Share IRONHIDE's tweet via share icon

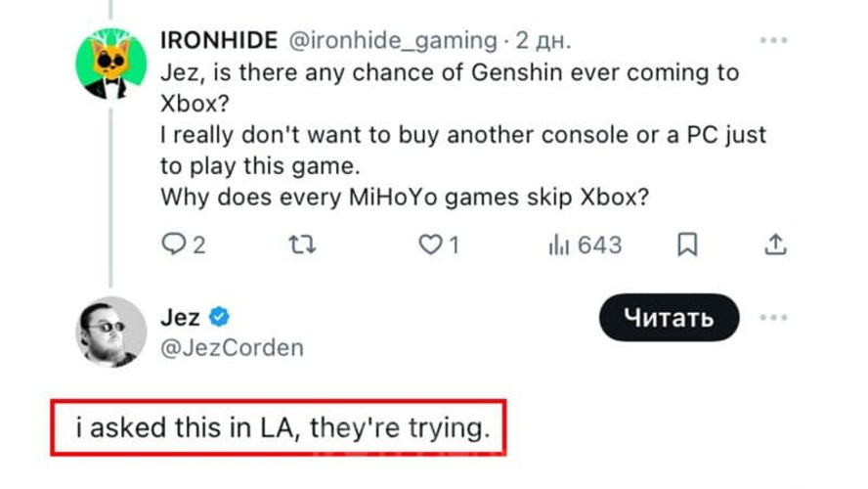pos(775,244)
